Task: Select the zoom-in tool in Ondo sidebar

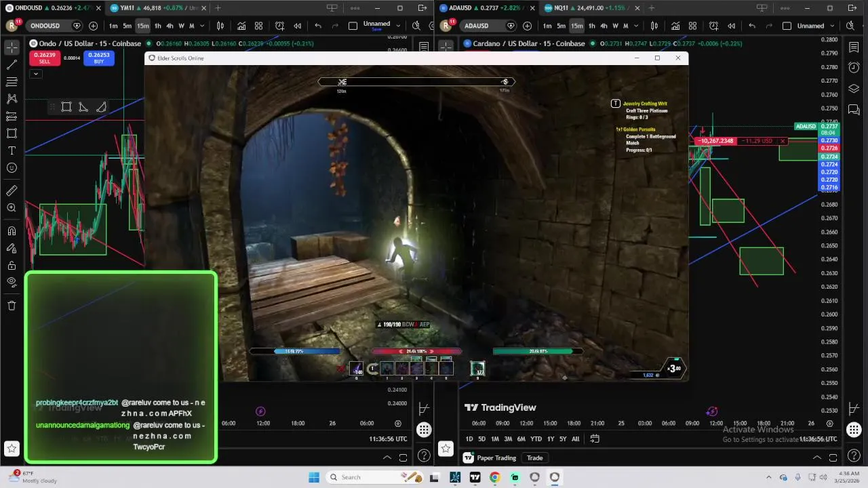Action: [12, 208]
